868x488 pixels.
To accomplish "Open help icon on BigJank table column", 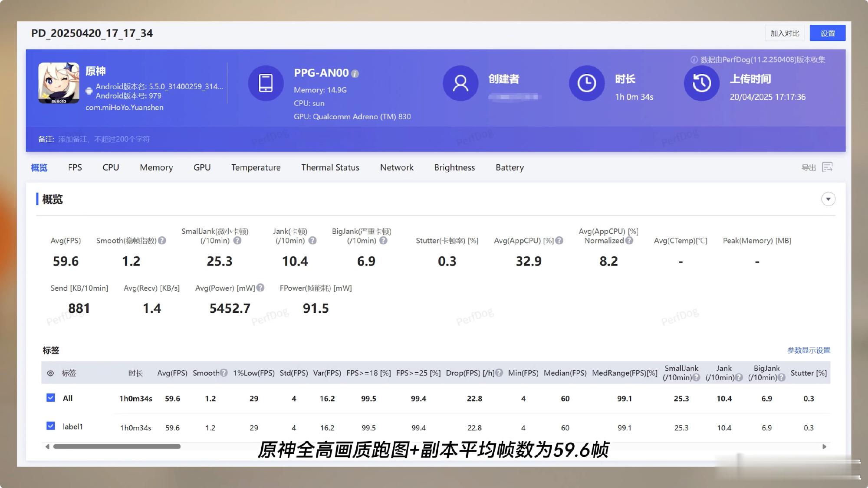I will point(782,377).
